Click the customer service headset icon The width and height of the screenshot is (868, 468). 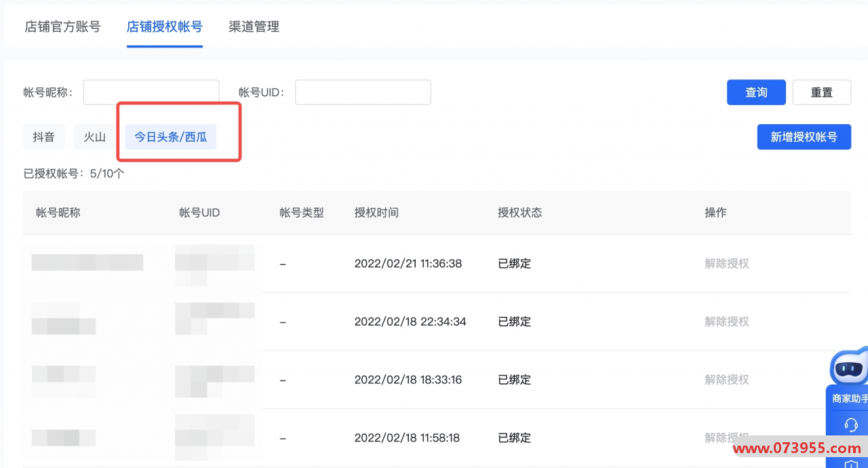pyautogui.click(x=852, y=425)
